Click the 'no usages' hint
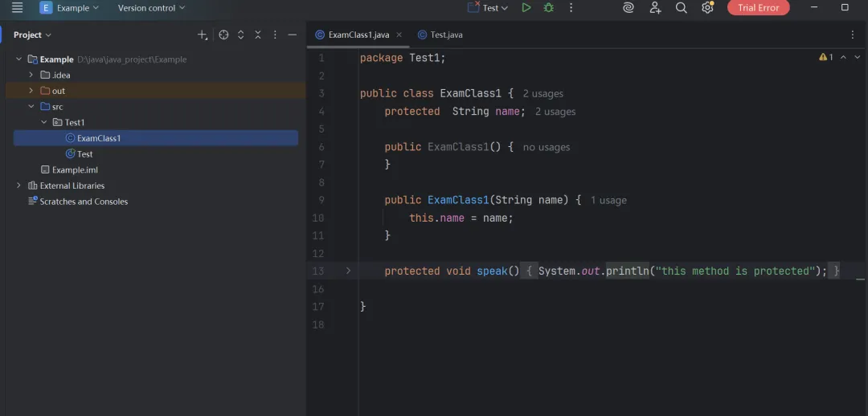This screenshot has height=416, width=868. tap(547, 147)
